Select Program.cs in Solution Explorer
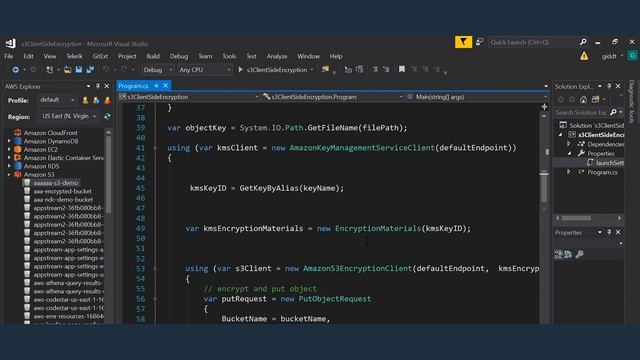This screenshot has height=360, width=640. pos(602,172)
